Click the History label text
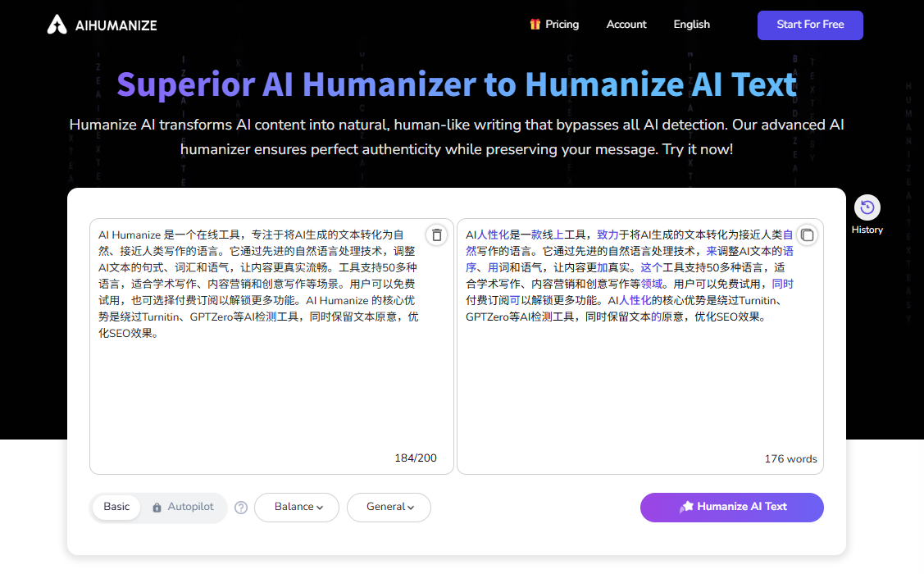Screen dimensions: 924x574 (x=867, y=230)
